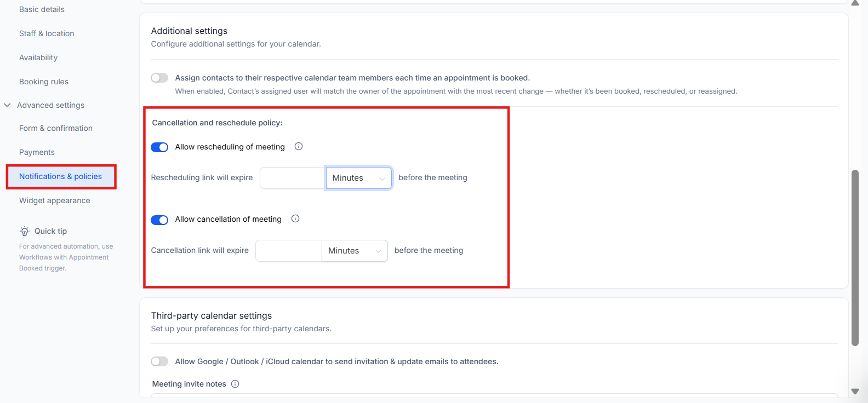Go to Staff & location settings
868x403 pixels.
pos(47,33)
